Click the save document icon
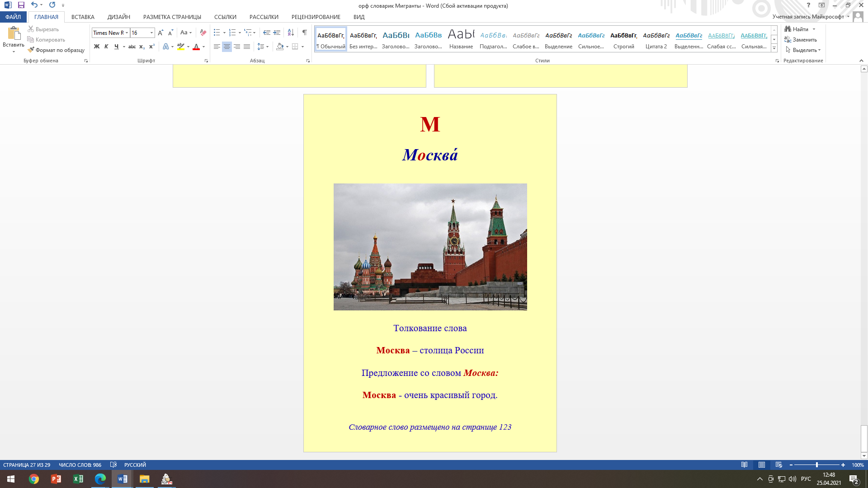This screenshot has width=868, height=488. point(21,5)
